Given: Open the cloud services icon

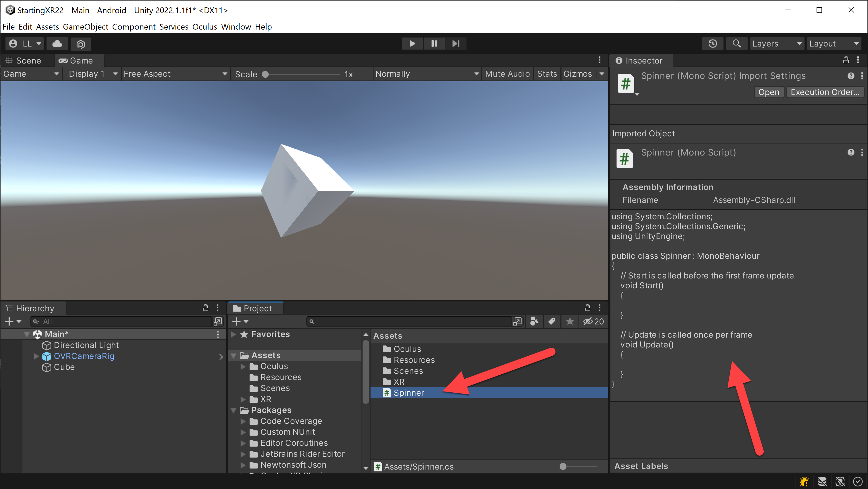Looking at the screenshot, I should pyautogui.click(x=57, y=44).
